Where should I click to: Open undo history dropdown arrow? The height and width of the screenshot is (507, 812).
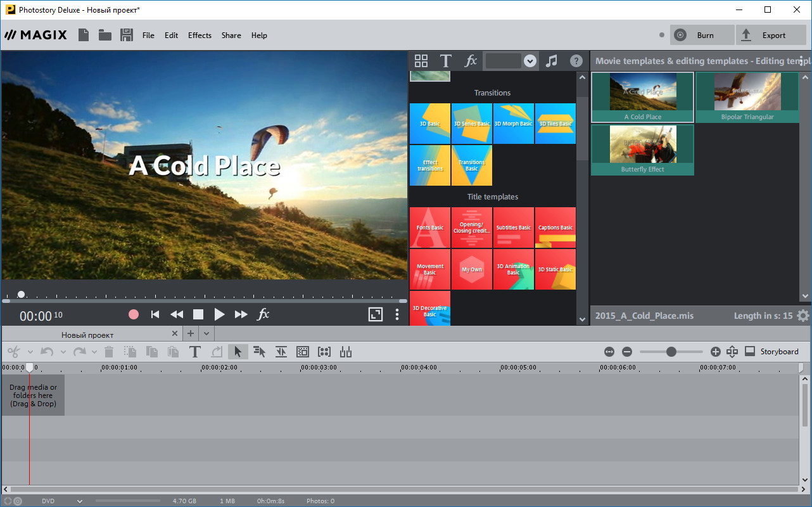pyautogui.click(x=63, y=352)
